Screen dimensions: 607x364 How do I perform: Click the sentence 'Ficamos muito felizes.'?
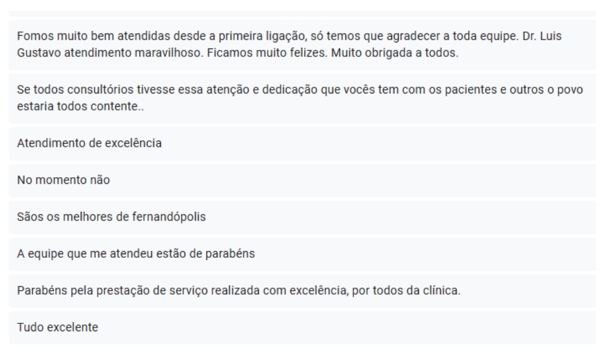[267, 53]
